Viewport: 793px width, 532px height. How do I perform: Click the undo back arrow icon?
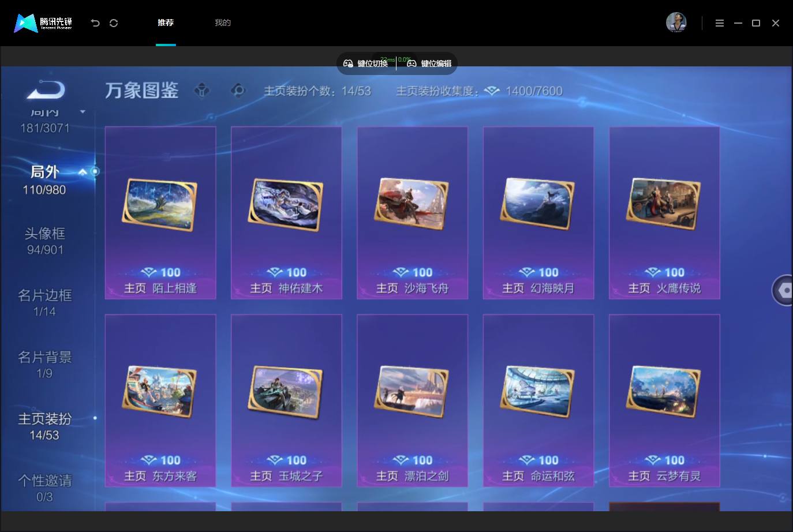coord(95,23)
